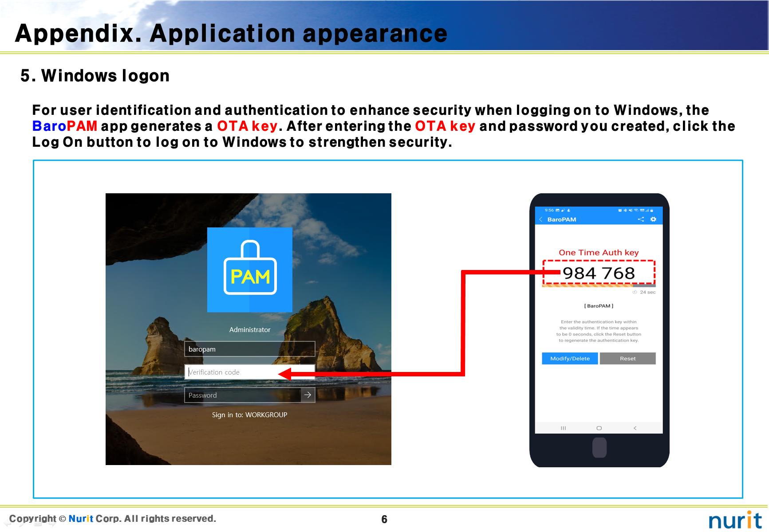Focus the Verification code field
Image resolution: width=769 pixels, height=532 pixels.
(x=250, y=372)
